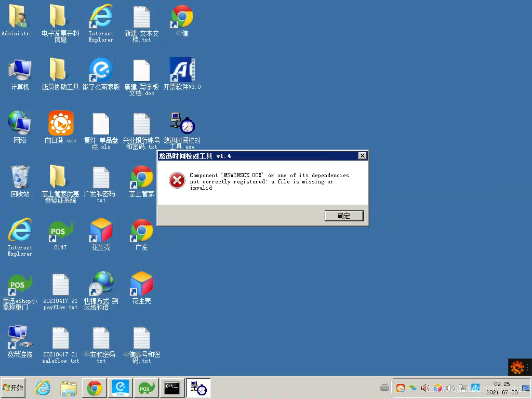Activate the time-check tool taskbar button
532x399 pixels.
198,388
